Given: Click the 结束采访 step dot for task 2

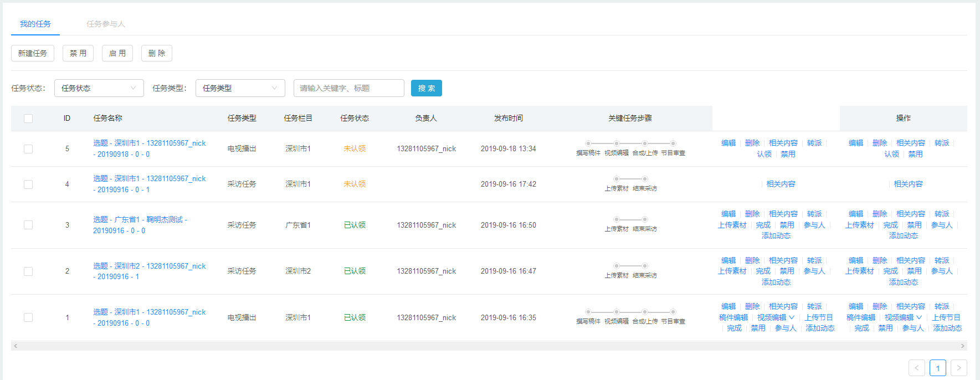Looking at the screenshot, I should [x=645, y=266].
